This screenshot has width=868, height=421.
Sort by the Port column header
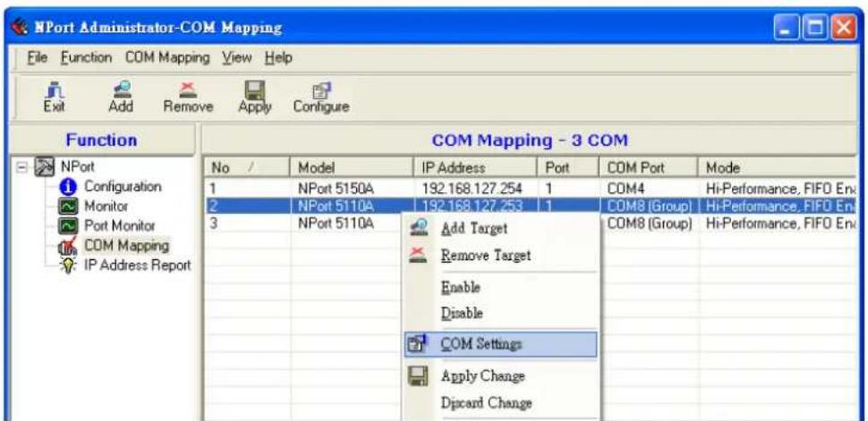pyautogui.click(x=567, y=167)
